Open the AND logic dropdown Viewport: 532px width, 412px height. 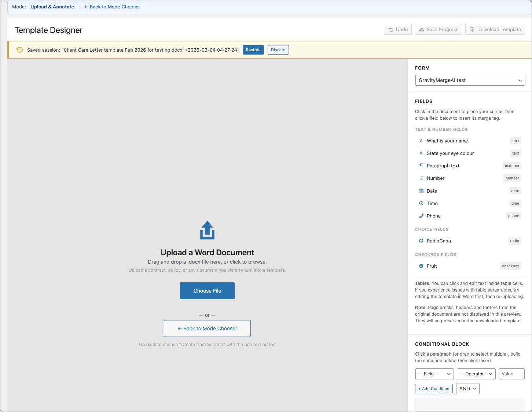coord(467,389)
